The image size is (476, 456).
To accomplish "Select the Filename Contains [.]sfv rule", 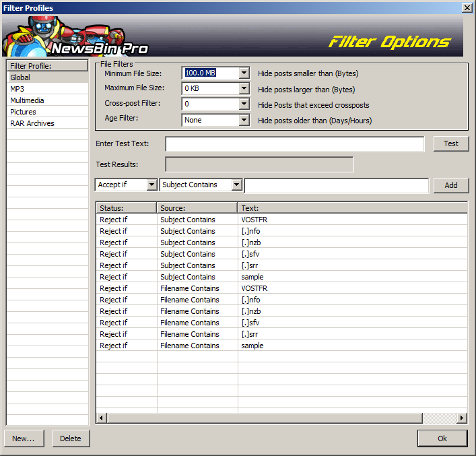I will (x=281, y=323).
